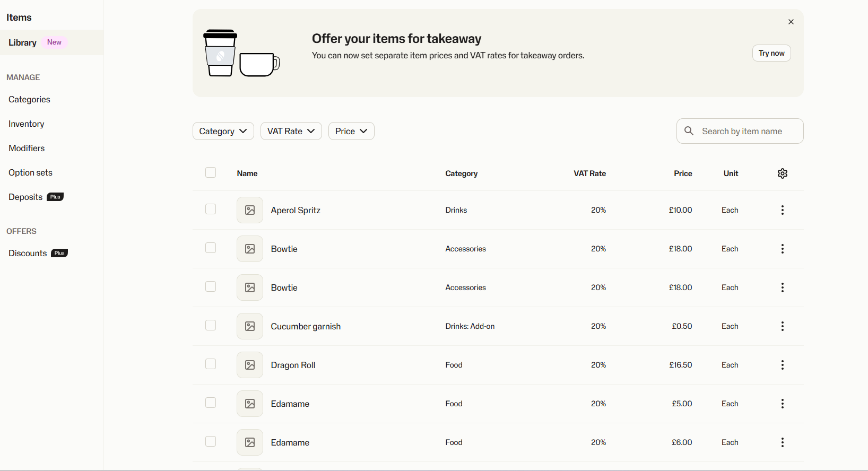Expand the Category filter dropdown
This screenshot has width=868, height=471.
223,131
